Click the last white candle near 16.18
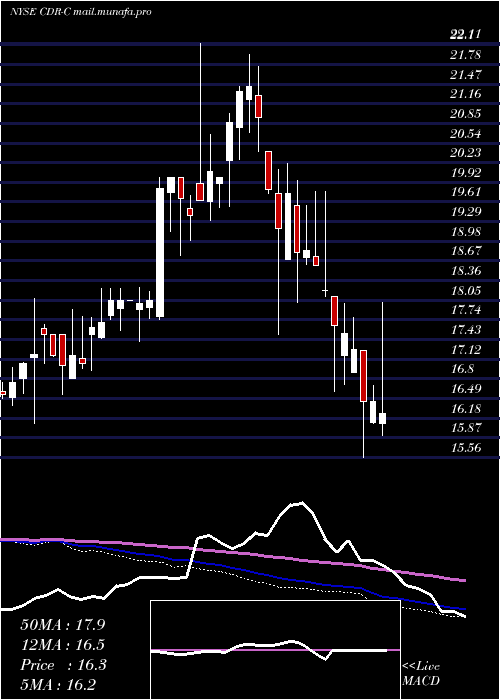 [x=383, y=418]
